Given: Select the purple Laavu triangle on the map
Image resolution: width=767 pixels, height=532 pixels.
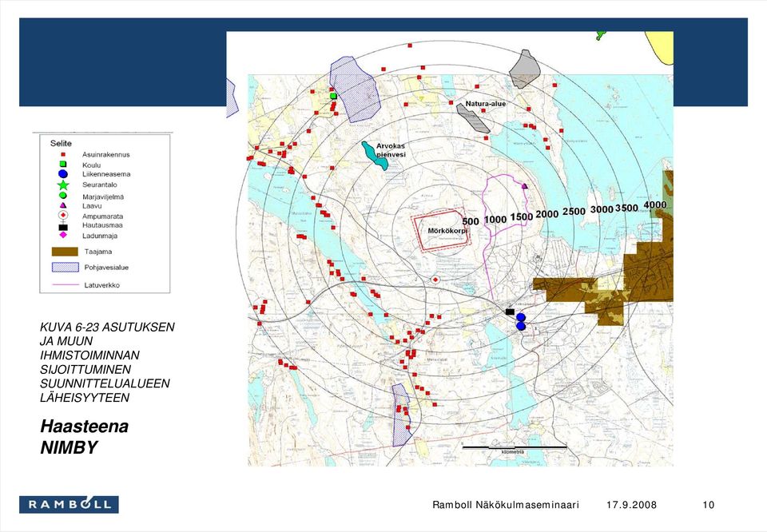Looking at the screenshot, I should 525,186.
